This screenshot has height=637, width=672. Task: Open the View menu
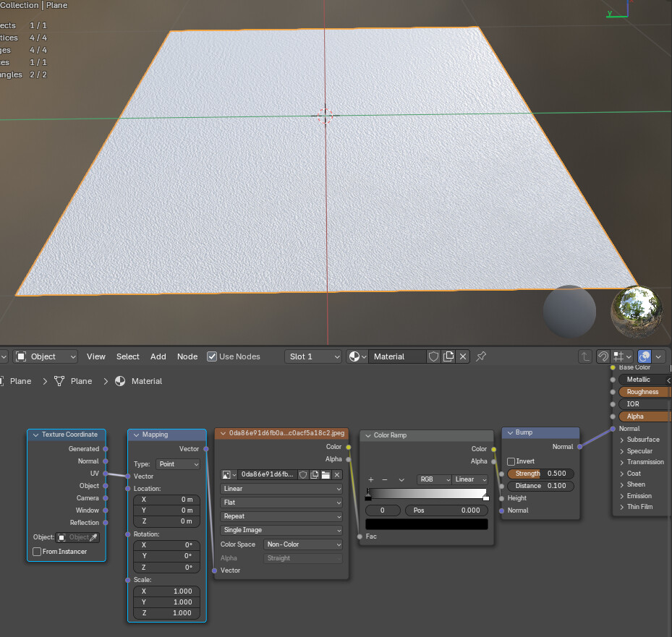click(95, 356)
